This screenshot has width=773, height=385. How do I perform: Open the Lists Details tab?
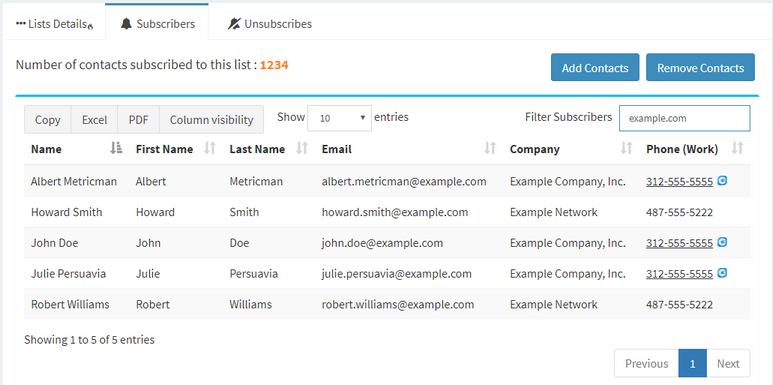(54, 24)
